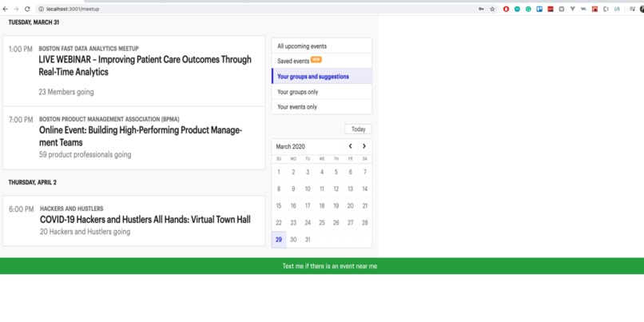Click the Today button
The height and width of the screenshot is (322, 644).
pyautogui.click(x=358, y=129)
